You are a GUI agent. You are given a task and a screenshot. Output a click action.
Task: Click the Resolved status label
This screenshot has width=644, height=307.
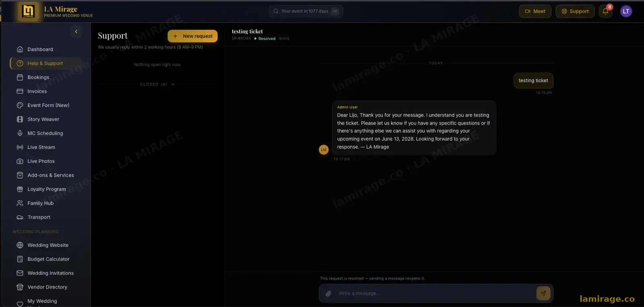[267, 39]
